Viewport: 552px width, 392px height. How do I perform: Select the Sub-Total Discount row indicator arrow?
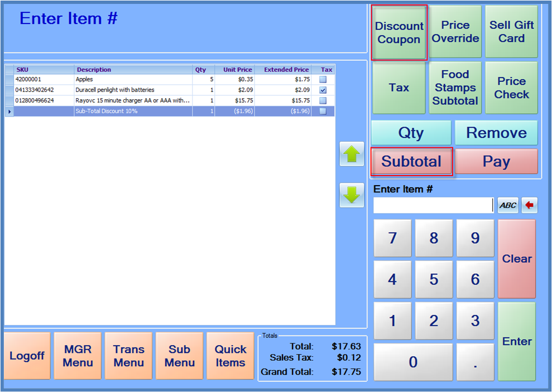[x=9, y=112]
